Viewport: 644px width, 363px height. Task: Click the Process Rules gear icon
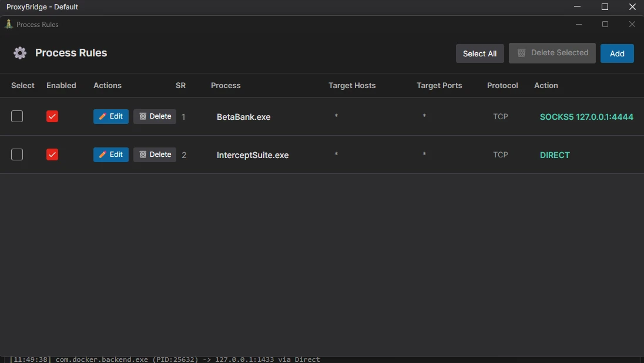point(20,53)
